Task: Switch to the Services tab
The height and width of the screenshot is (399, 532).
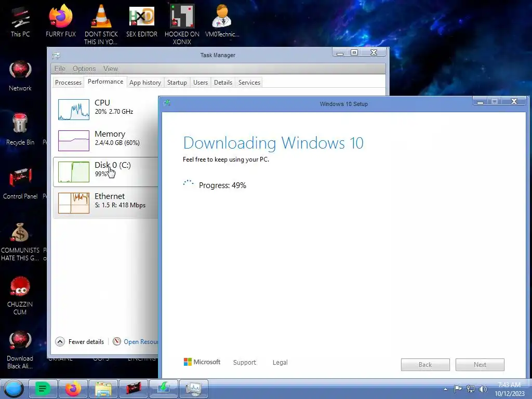Action: pos(249,83)
